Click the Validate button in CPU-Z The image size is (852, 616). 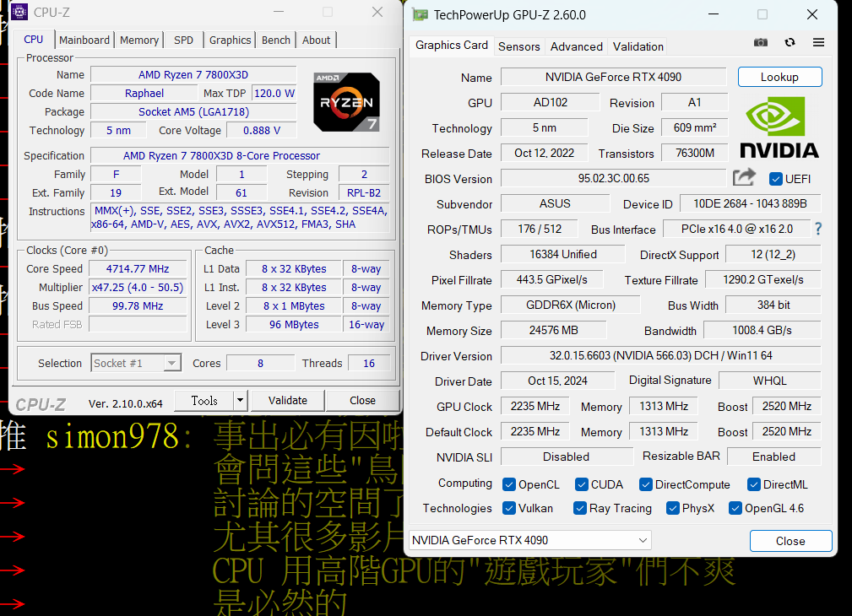click(287, 401)
